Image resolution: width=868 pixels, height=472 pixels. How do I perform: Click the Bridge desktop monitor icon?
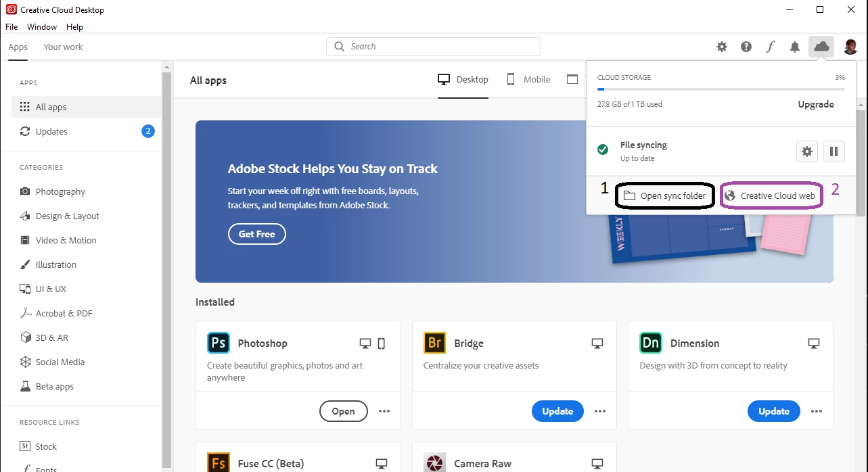(597, 344)
